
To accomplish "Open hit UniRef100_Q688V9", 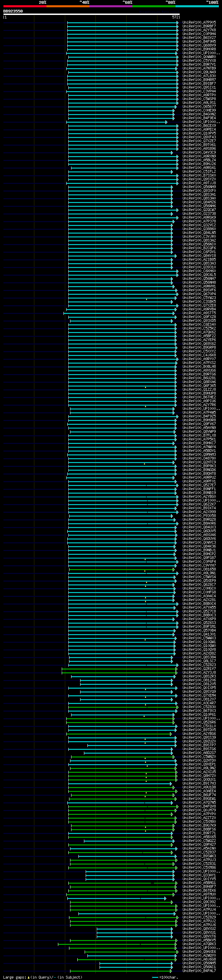I will click(199, 45).
